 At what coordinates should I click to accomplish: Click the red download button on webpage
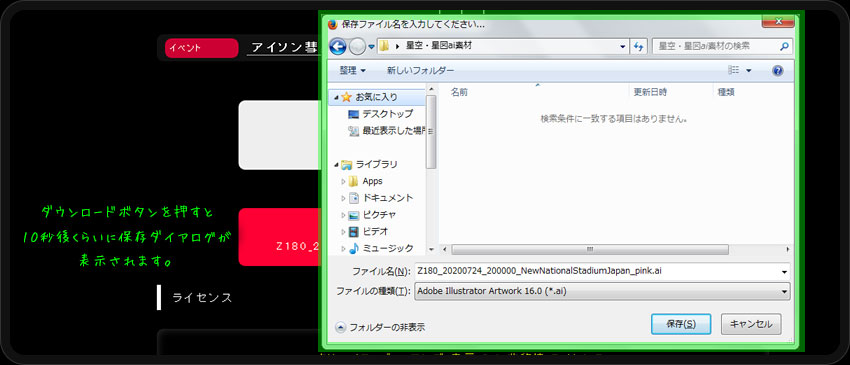point(279,237)
